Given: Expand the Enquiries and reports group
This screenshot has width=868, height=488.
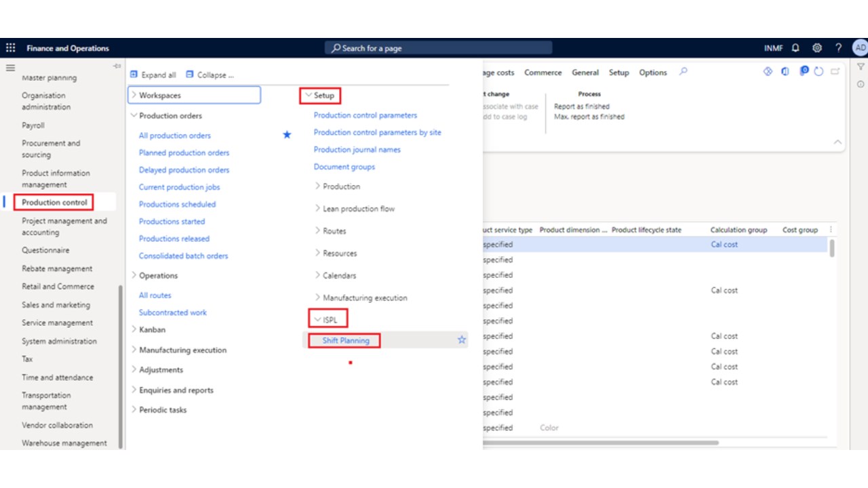Looking at the screenshot, I should 134,390.
